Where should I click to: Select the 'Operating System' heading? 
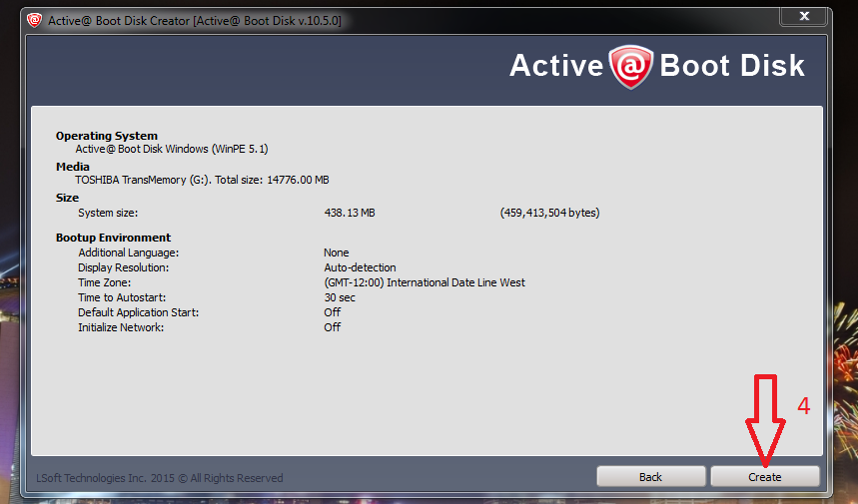[x=107, y=136]
